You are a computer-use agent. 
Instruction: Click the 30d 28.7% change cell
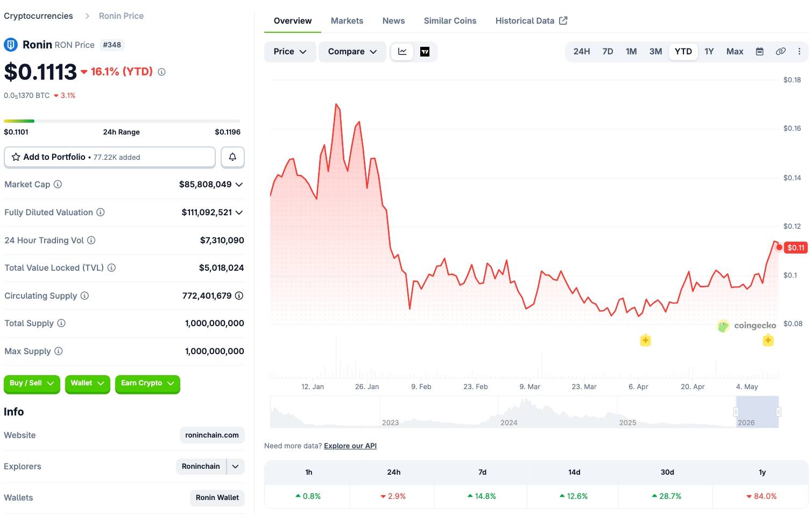(666, 496)
